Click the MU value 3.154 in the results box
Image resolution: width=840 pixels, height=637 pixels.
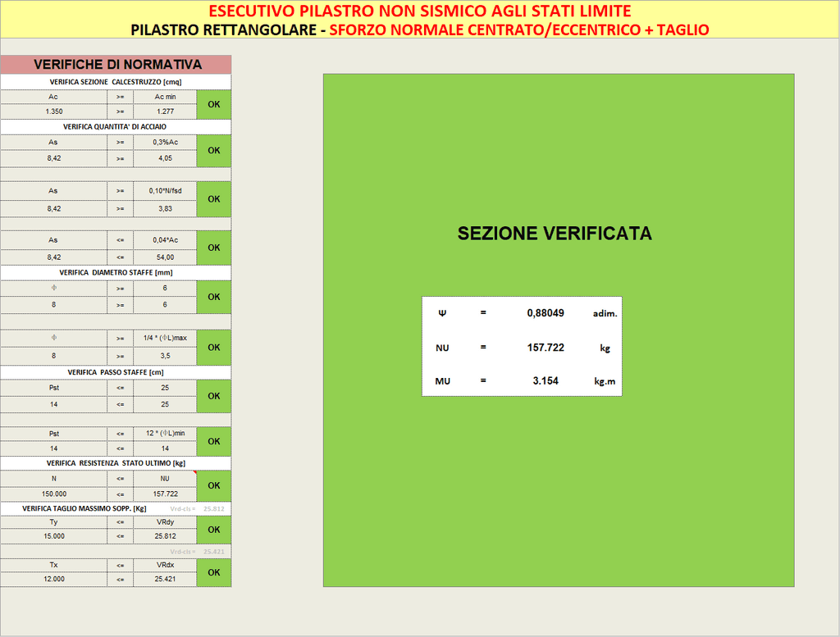coord(545,380)
